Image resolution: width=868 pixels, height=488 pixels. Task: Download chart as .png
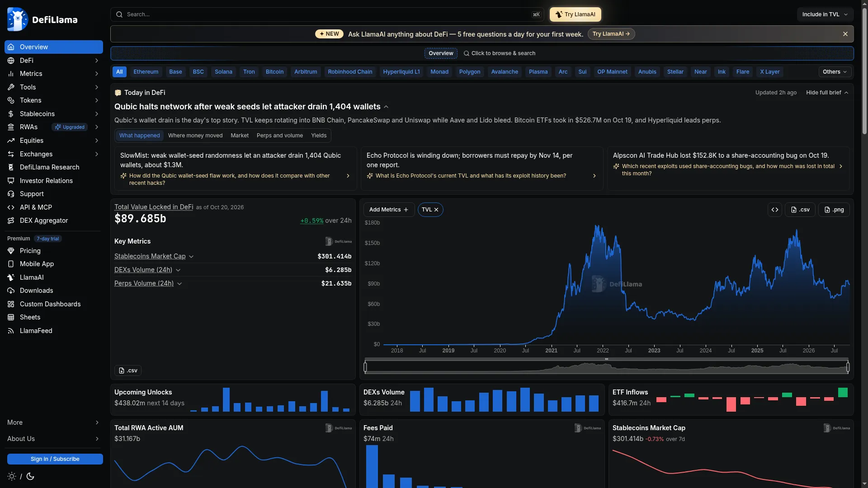click(x=834, y=210)
